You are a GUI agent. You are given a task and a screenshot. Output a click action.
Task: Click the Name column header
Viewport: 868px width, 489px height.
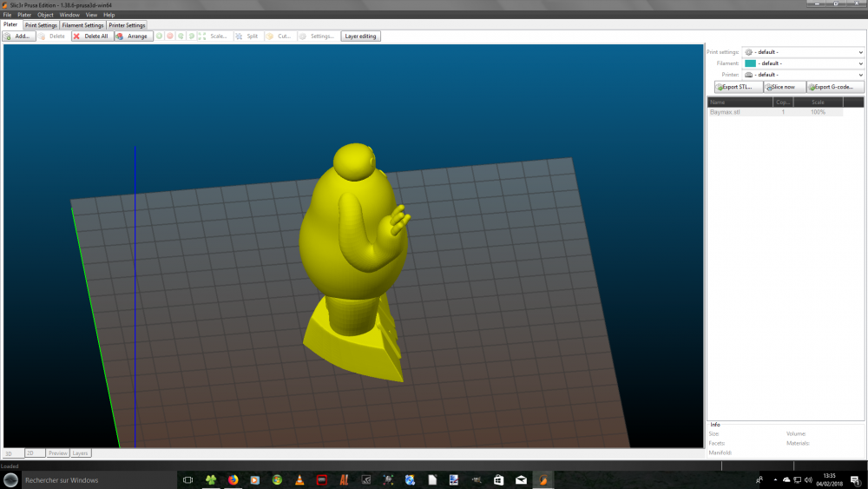click(x=740, y=102)
